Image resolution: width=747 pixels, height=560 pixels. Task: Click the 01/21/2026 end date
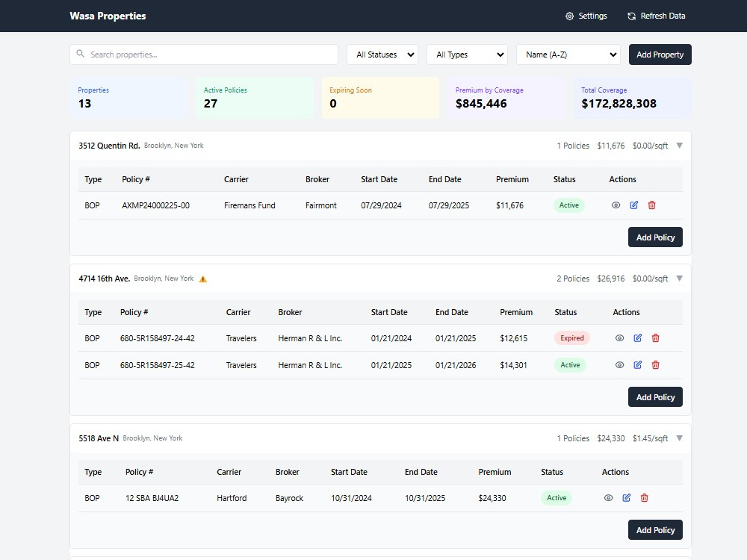click(x=456, y=365)
